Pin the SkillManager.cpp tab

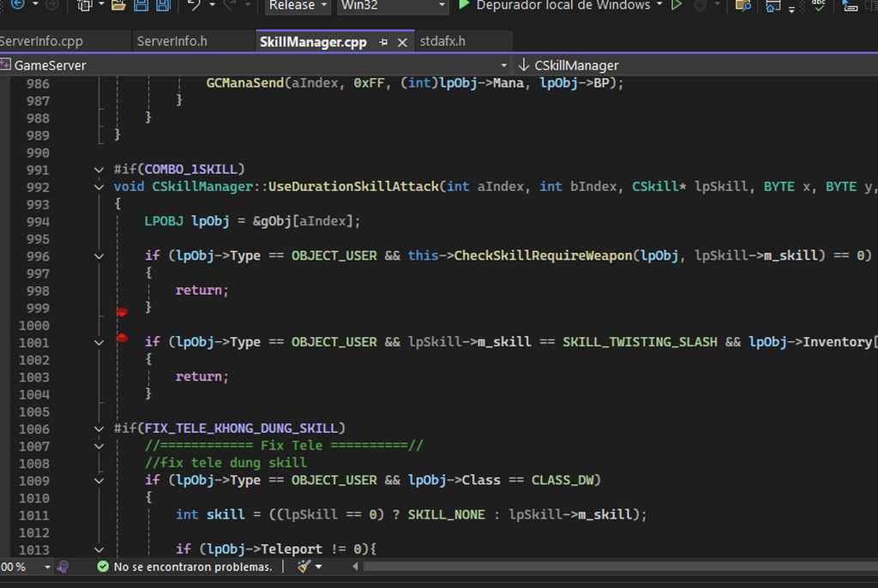[x=383, y=42]
